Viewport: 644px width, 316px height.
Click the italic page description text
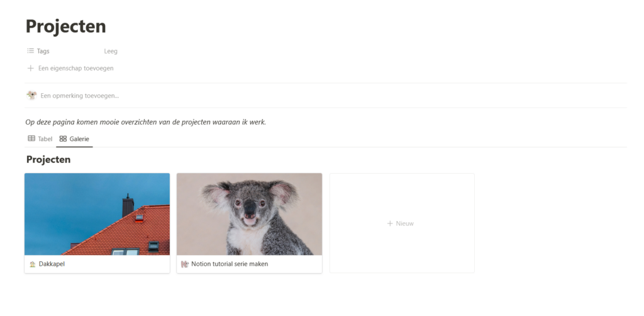click(x=146, y=122)
